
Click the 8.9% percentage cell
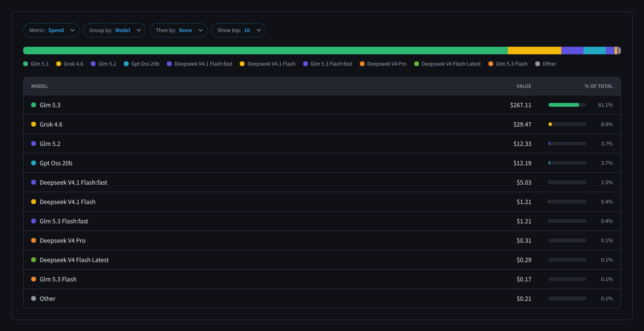607,124
